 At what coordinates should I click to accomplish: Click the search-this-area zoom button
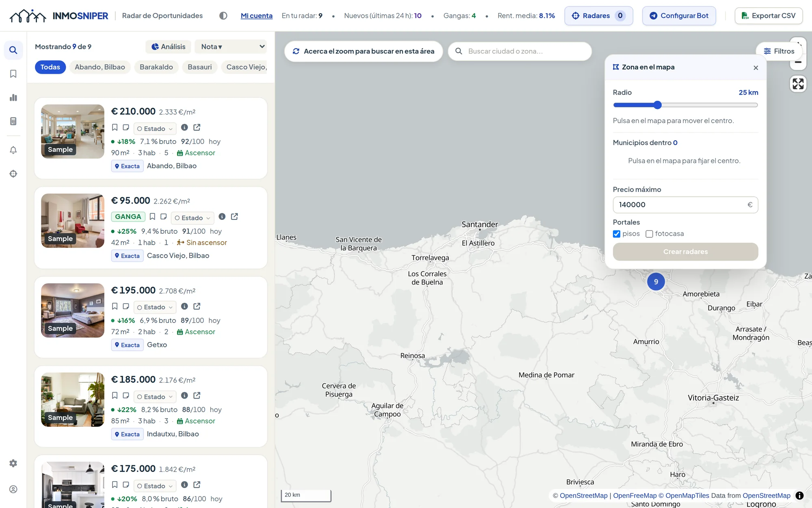(363, 51)
